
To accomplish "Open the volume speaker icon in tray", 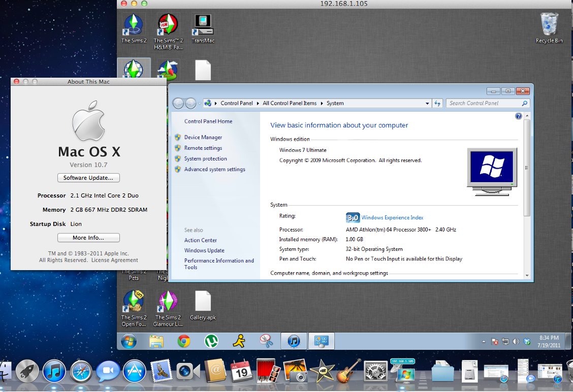I will [x=516, y=342].
